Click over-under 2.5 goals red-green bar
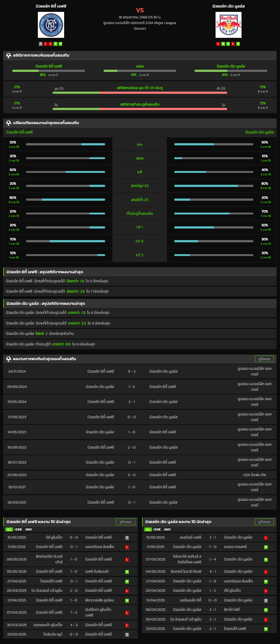Image resolution: width=280 pixels, height=644 pixels. pos(140,93)
